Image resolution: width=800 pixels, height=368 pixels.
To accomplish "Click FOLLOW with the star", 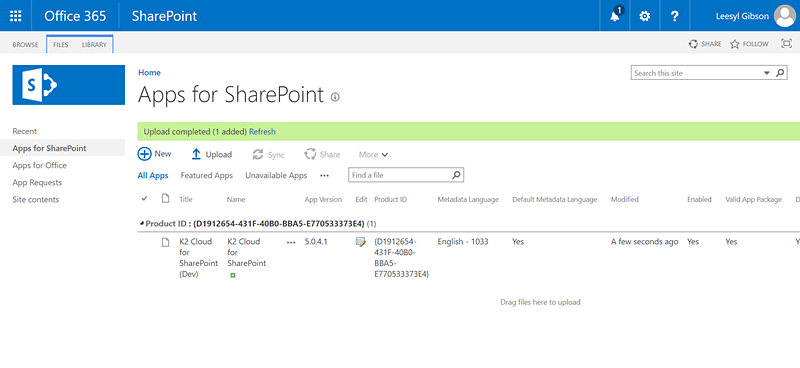I will (x=749, y=44).
